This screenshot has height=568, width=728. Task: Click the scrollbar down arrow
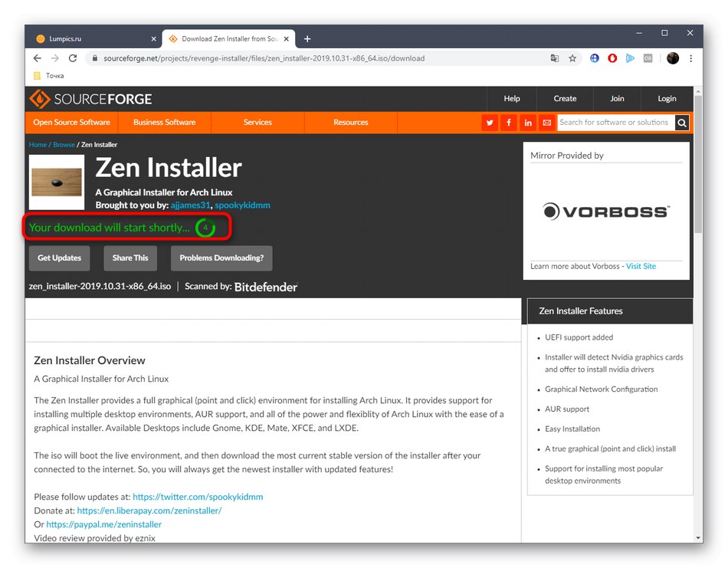coord(698,538)
